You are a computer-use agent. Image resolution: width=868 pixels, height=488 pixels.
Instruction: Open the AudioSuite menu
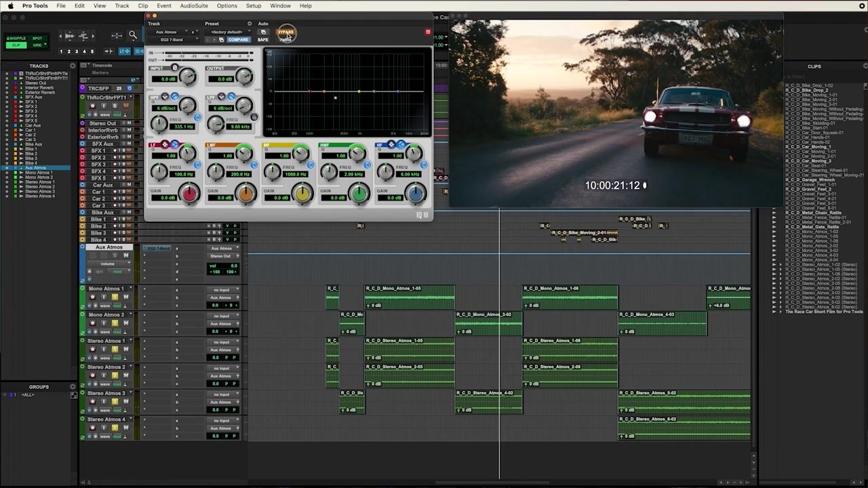coord(194,5)
